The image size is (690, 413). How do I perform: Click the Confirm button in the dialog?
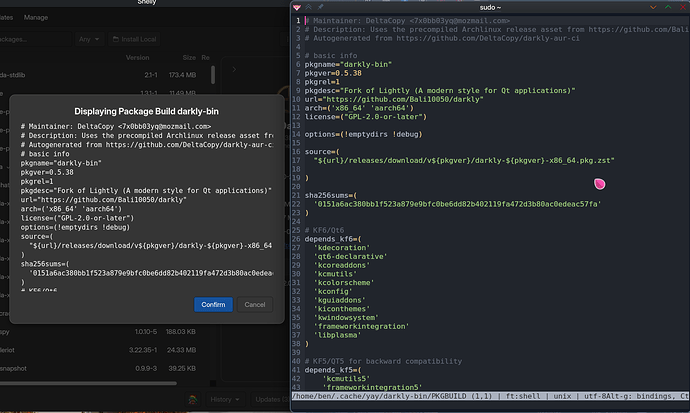[x=213, y=304]
